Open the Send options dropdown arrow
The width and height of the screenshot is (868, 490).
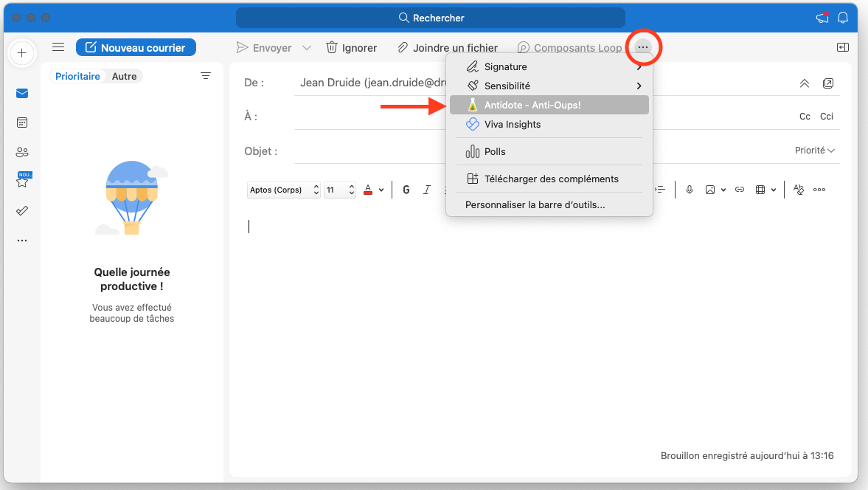click(307, 48)
